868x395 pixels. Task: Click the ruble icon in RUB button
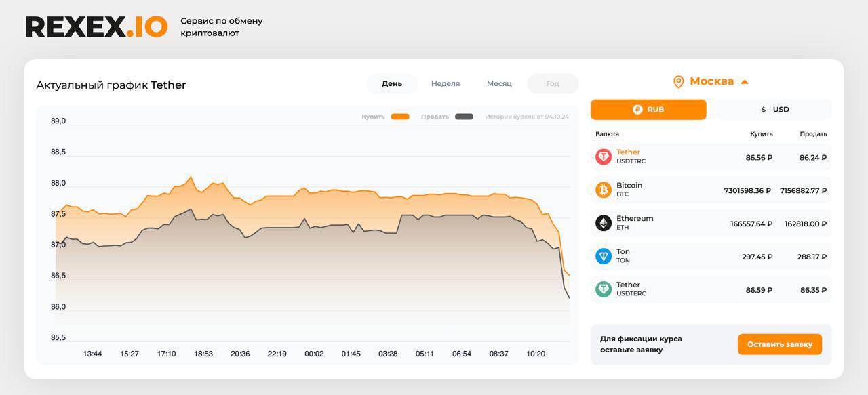[x=637, y=110]
